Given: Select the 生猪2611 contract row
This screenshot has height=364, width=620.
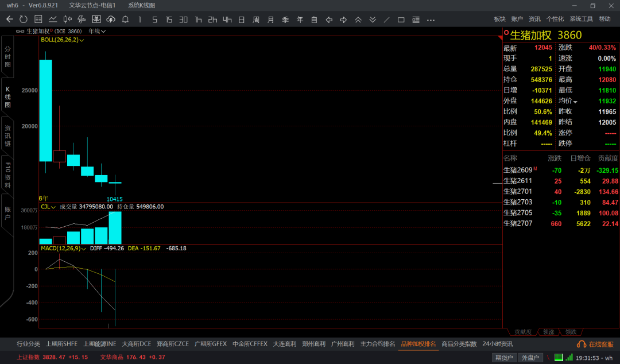Looking at the screenshot, I should [561, 181].
